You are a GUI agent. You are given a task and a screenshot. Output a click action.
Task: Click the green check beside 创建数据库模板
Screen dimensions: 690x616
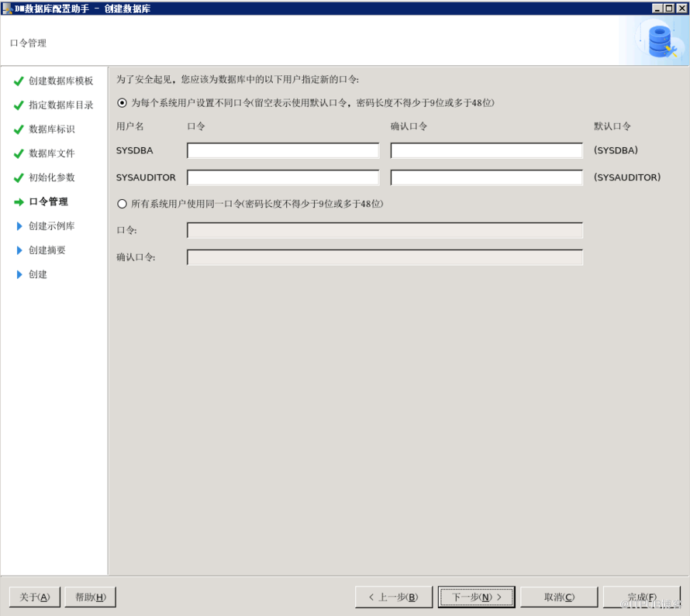tap(19, 81)
